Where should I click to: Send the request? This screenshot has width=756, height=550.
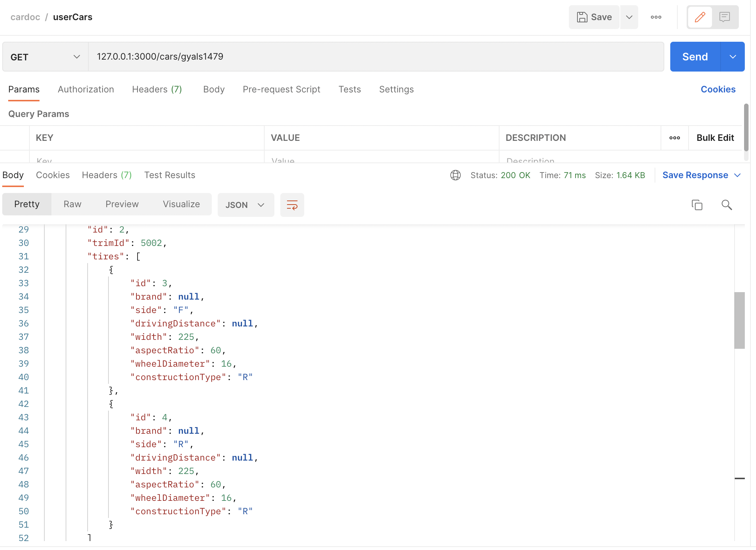coord(695,57)
